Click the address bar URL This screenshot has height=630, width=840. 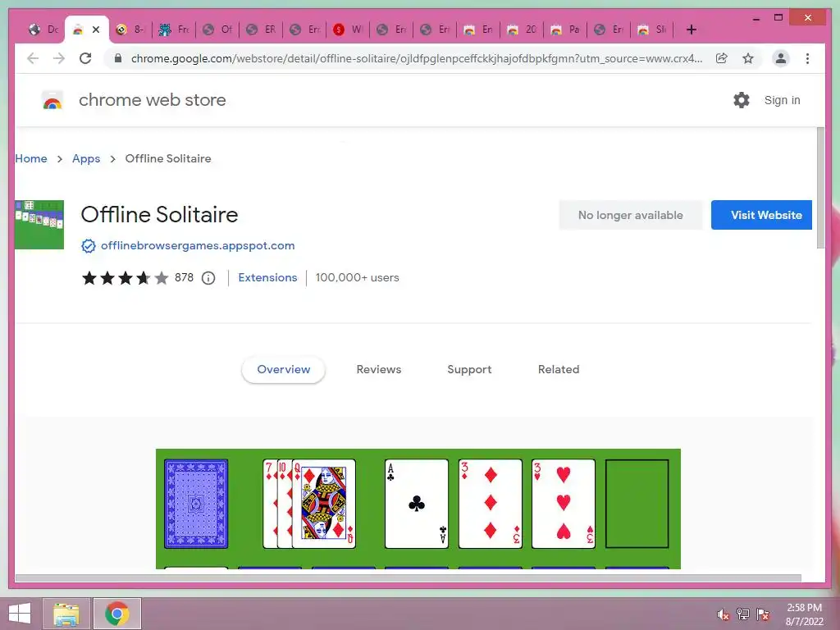[416, 58]
